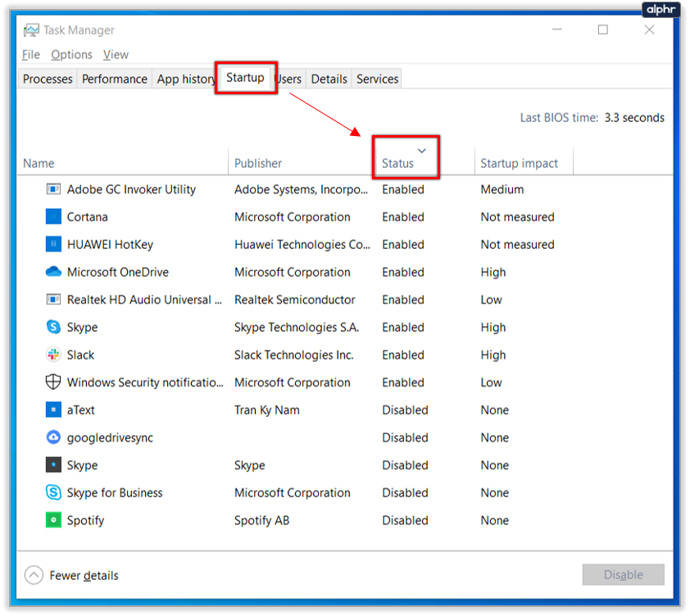Click the googledrivesync icon
690x616 pixels.
pyautogui.click(x=53, y=437)
